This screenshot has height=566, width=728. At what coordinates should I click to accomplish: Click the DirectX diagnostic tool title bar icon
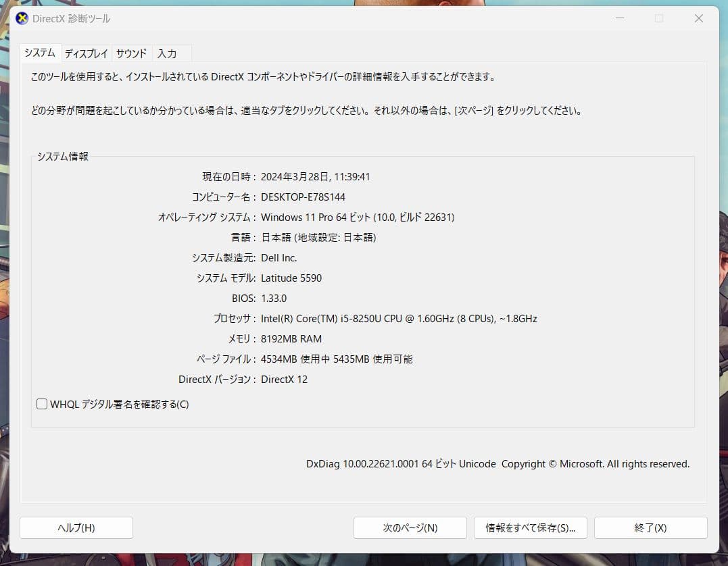21,18
